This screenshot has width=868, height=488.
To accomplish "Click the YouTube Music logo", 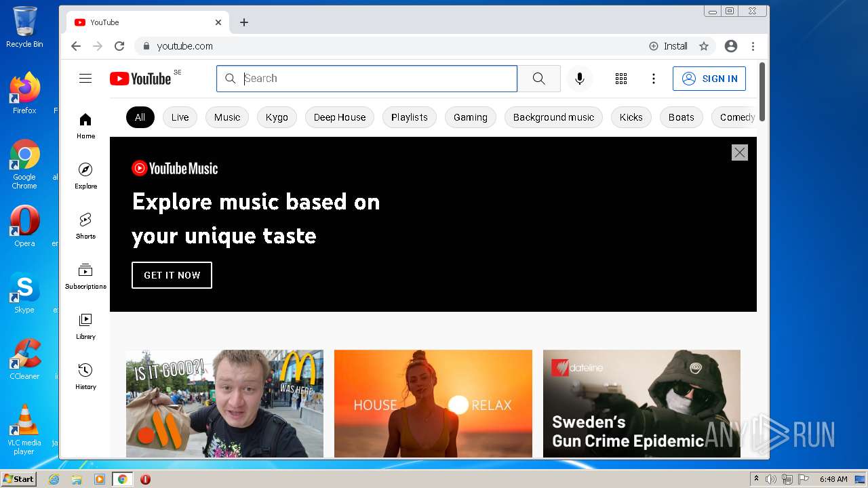I will coord(175,168).
